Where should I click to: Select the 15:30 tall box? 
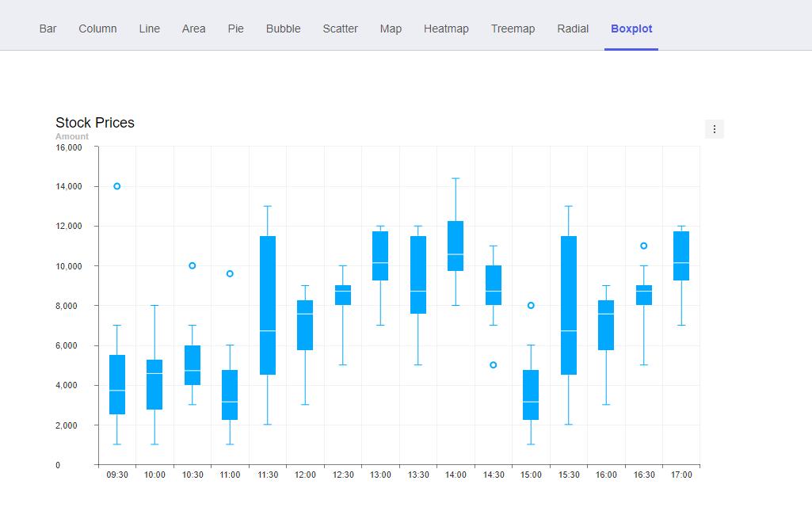(x=569, y=305)
